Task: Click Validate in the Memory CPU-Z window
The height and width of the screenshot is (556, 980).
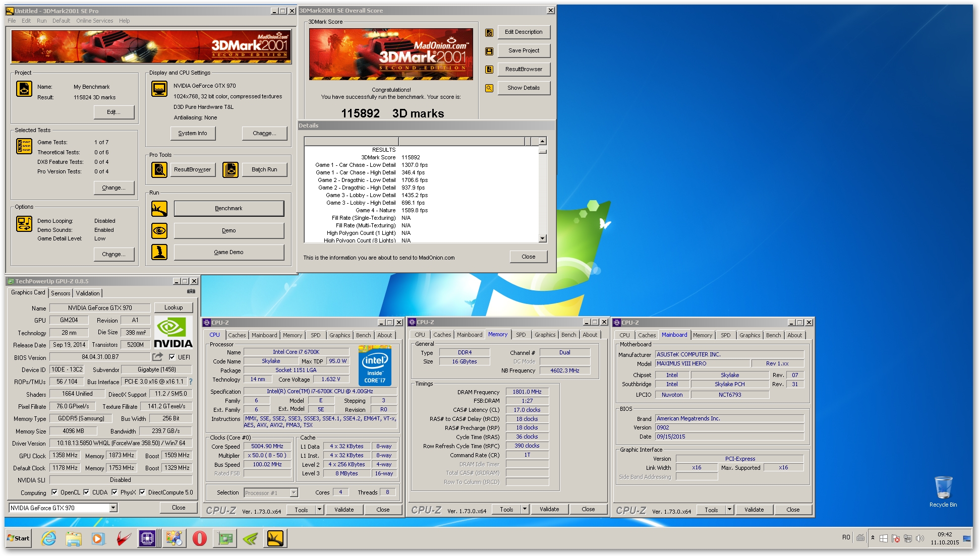Action: pos(549,509)
